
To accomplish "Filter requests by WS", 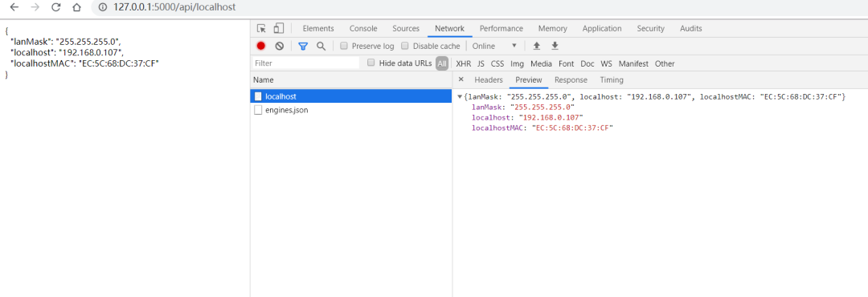I will click(x=607, y=63).
